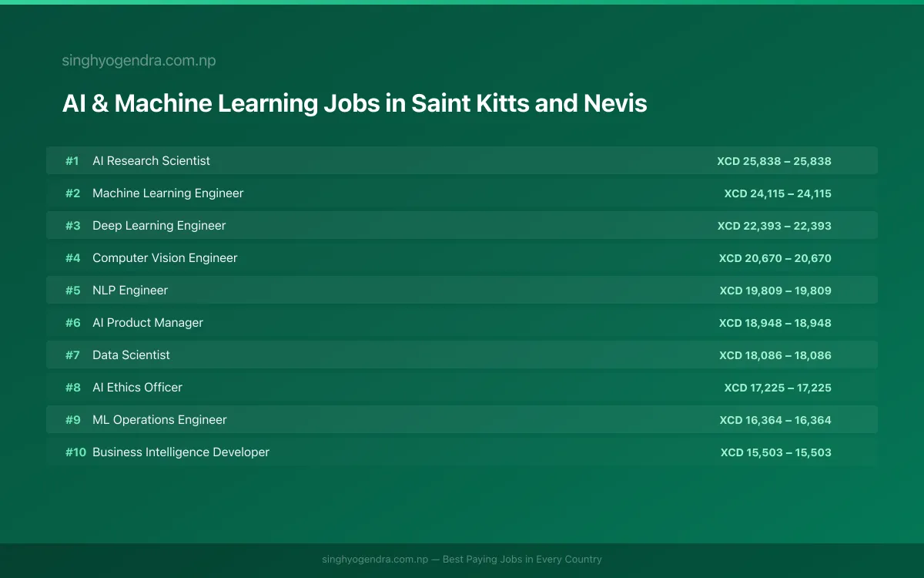Click salary XCD 15,503 – 15,503
This screenshot has height=578, width=924.
776,452
